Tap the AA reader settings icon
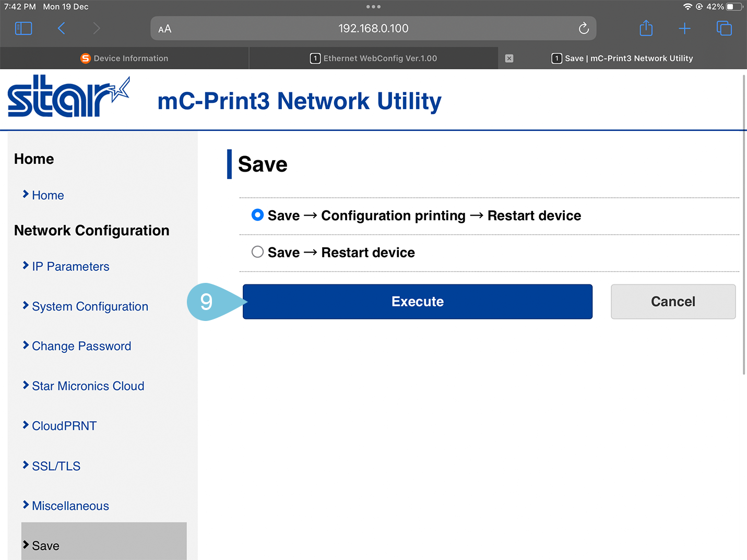747x560 pixels. [165, 29]
